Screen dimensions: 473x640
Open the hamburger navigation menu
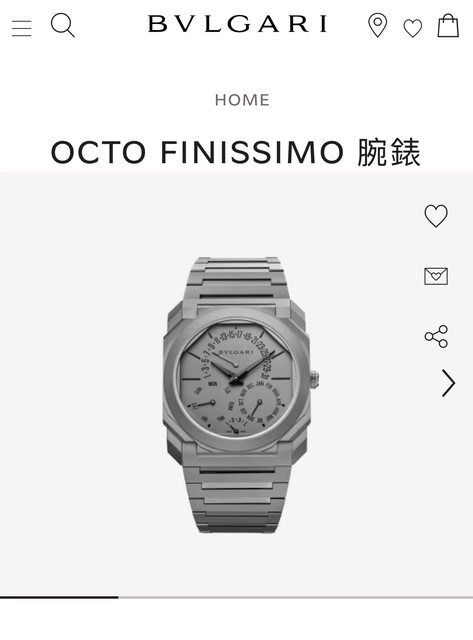click(x=21, y=28)
